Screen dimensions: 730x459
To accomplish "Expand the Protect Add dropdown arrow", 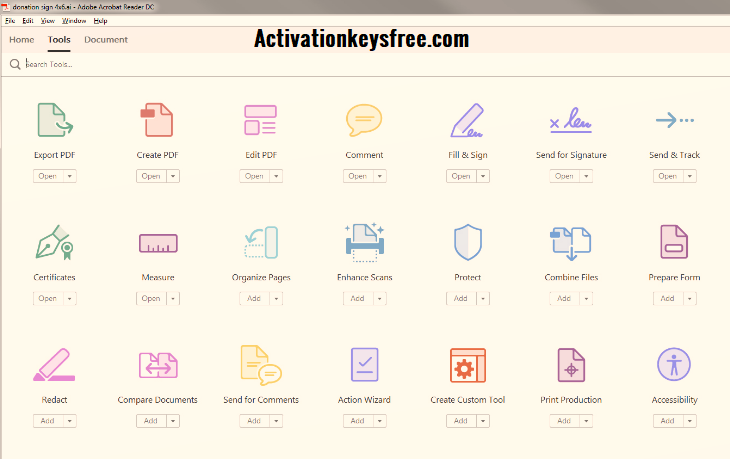I will tap(483, 299).
